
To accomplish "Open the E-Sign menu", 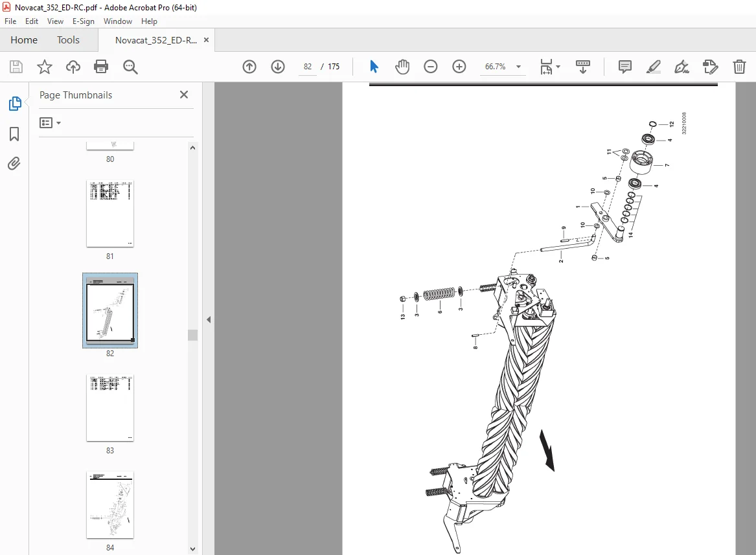I will (84, 21).
